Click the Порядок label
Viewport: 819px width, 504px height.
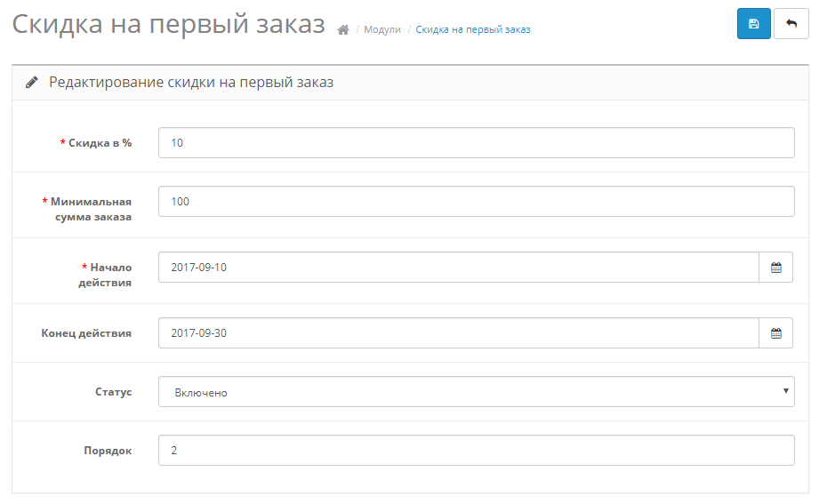pyautogui.click(x=108, y=451)
